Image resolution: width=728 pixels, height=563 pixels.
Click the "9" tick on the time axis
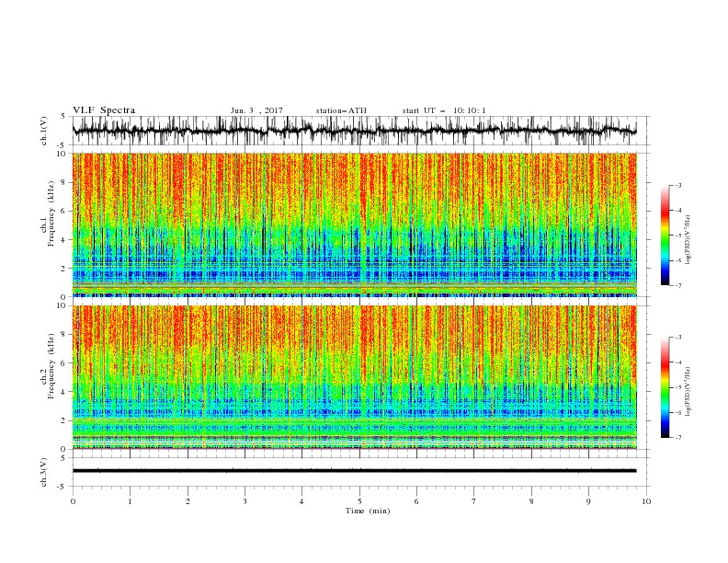pos(588,501)
